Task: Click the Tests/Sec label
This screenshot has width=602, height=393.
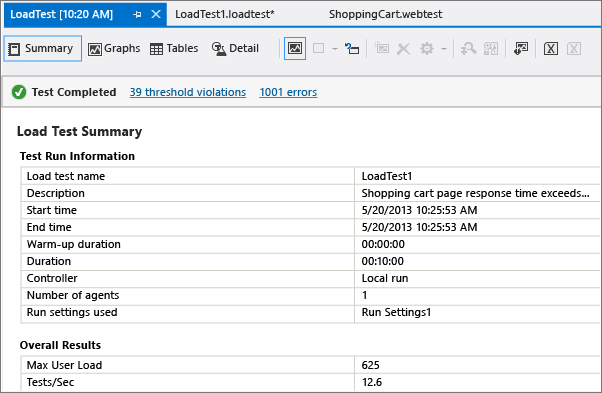Action: coord(50,382)
